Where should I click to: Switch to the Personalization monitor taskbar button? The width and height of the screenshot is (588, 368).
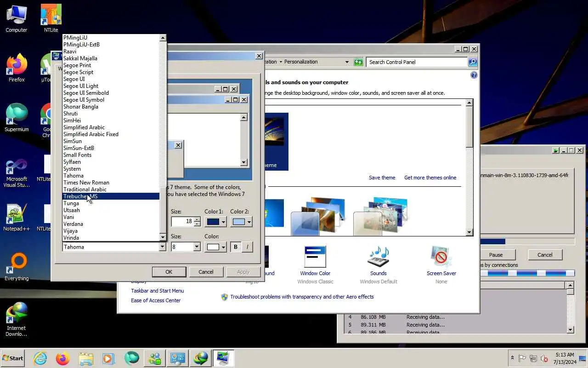point(223,358)
